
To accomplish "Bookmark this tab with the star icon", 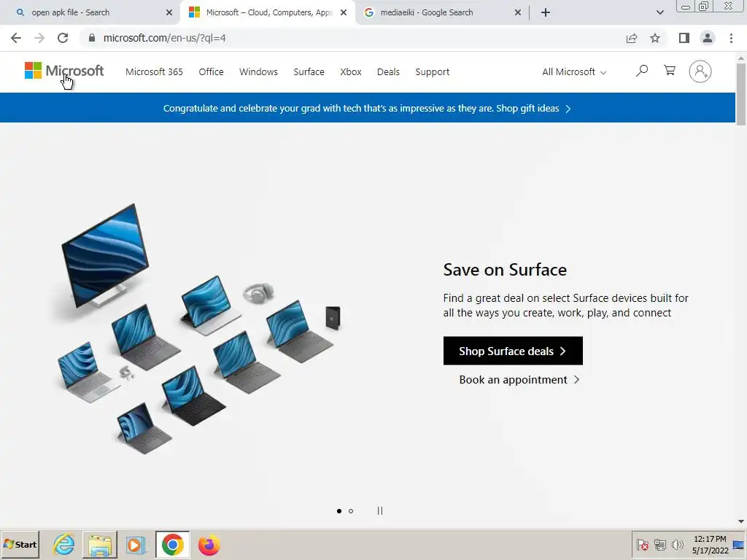I will 655,38.
